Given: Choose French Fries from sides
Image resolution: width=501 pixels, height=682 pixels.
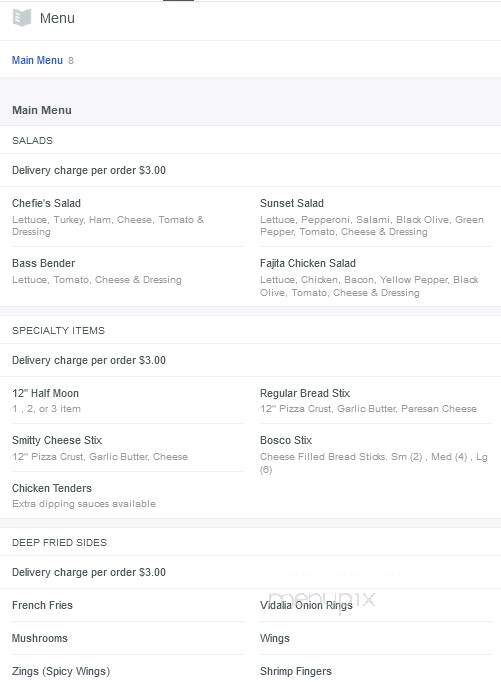Looking at the screenshot, I should coord(42,605).
